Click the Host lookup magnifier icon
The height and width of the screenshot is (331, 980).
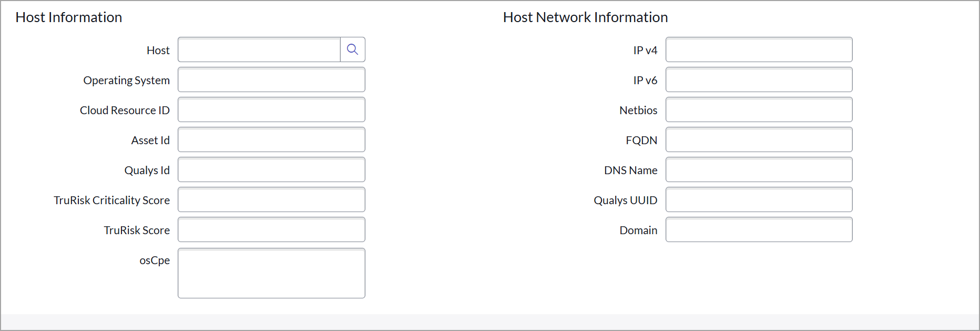(353, 49)
